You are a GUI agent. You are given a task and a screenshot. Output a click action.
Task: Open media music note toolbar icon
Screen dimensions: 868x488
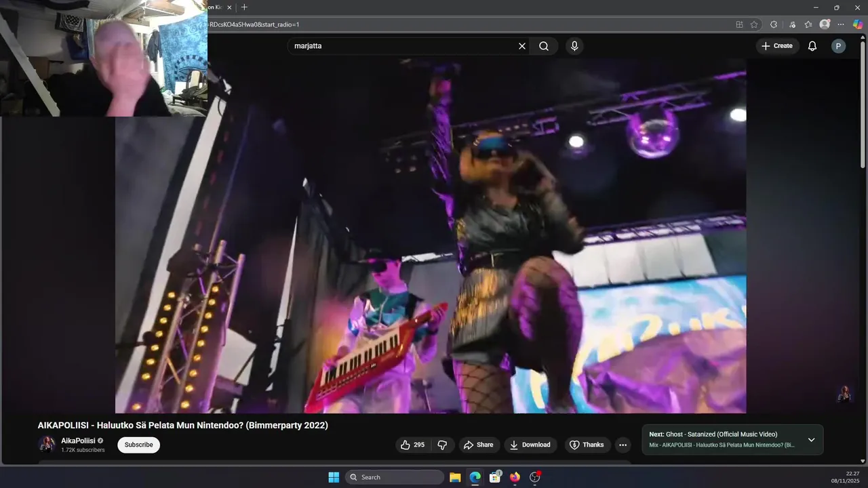point(792,24)
